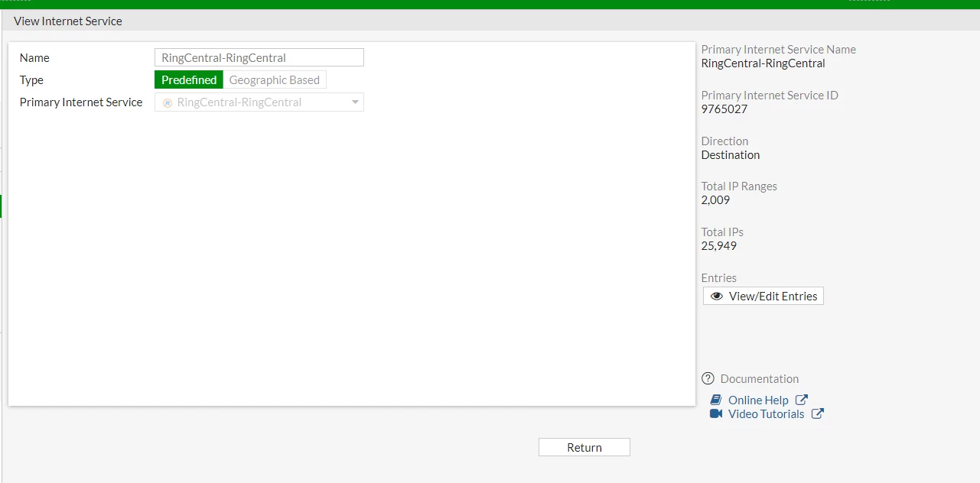Click the View Internet Service title

click(68, 21)
